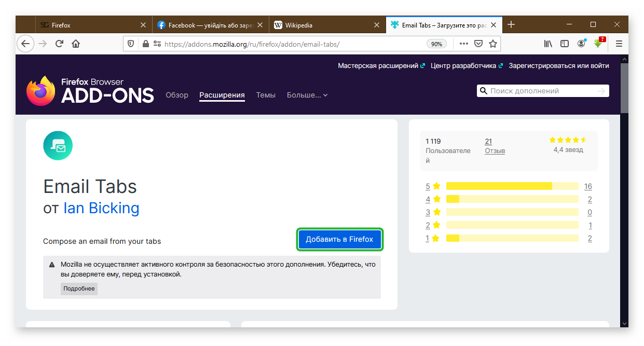Bookmark this page with star icon
Viewport: 644px width, 346px height.
[493, 44]
